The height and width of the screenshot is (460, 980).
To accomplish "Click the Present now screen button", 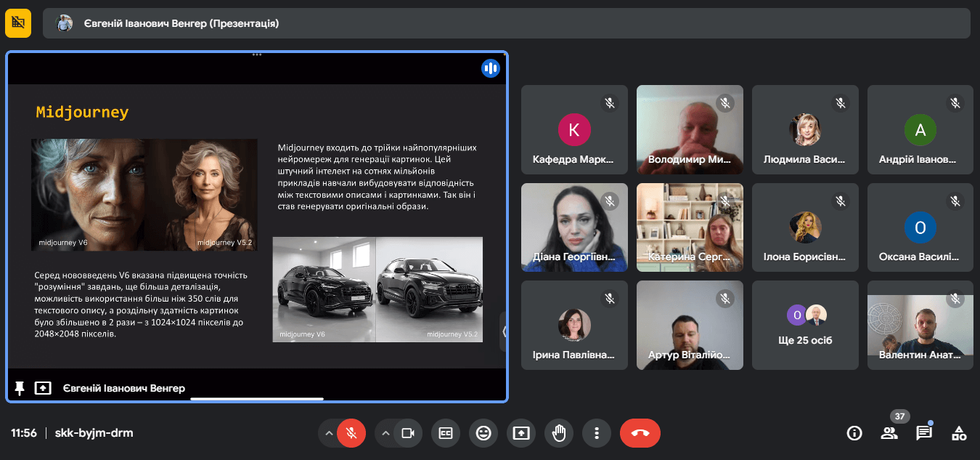I will tap(521, 433).
